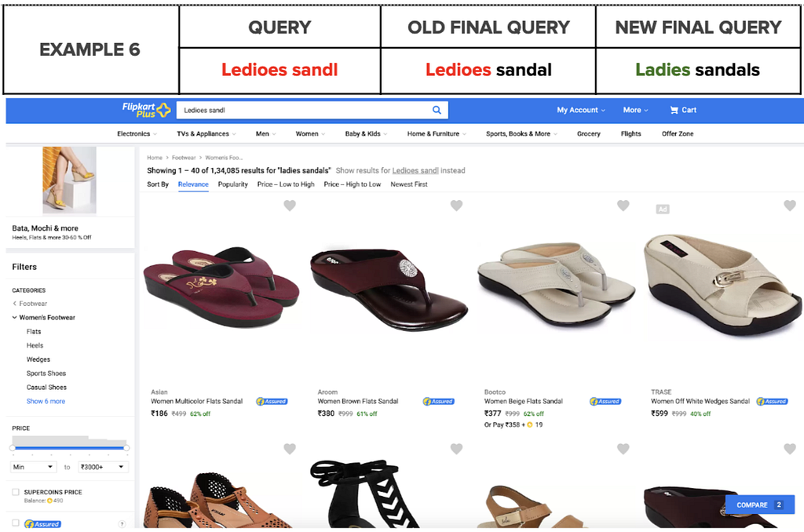Click Show 6 more categories link
Image resolution: width=804 pixels, height=532 pixels.
[46, 401]
